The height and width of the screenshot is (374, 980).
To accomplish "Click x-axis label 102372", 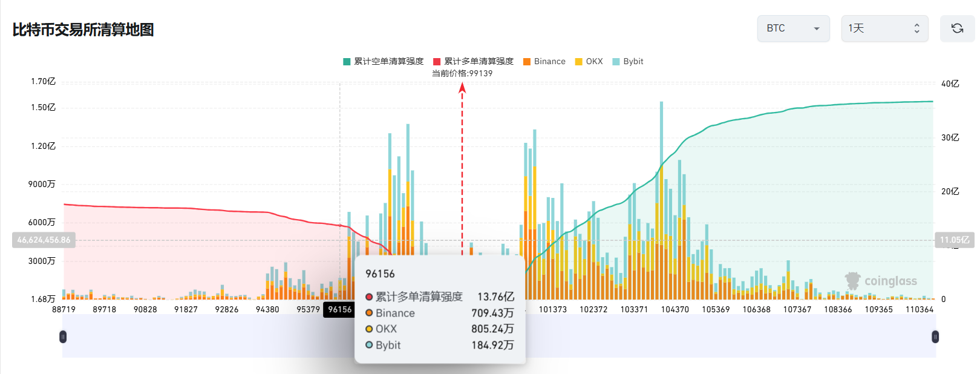I will coord(593,309).
